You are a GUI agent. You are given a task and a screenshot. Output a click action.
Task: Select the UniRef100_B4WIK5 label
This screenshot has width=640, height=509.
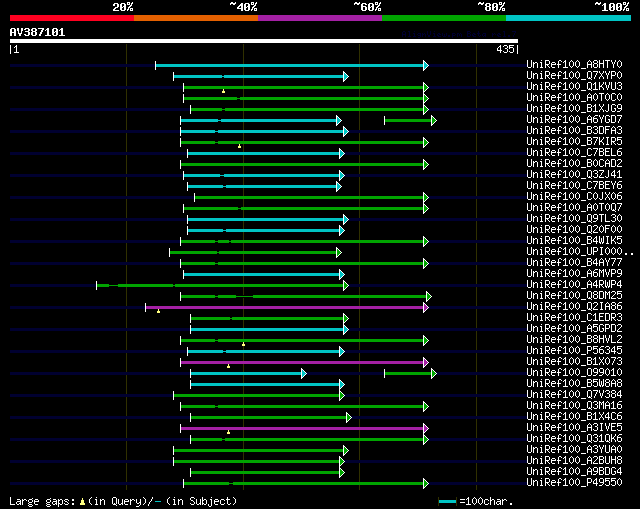point(574,241)
